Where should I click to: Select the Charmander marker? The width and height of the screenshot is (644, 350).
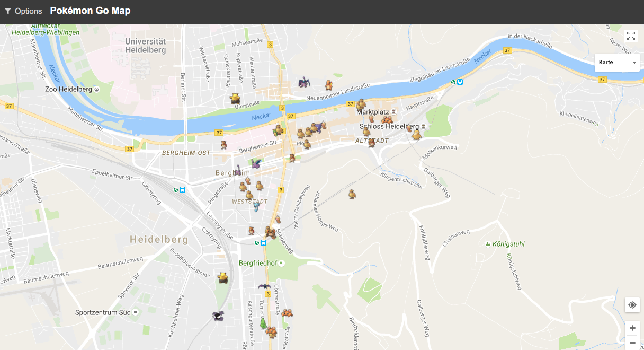coord(328,85)
